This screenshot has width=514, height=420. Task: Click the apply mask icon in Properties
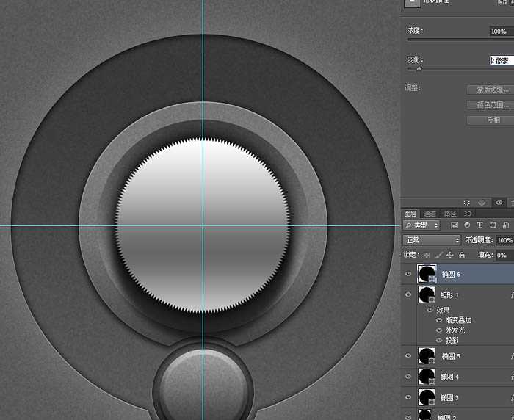482,203
